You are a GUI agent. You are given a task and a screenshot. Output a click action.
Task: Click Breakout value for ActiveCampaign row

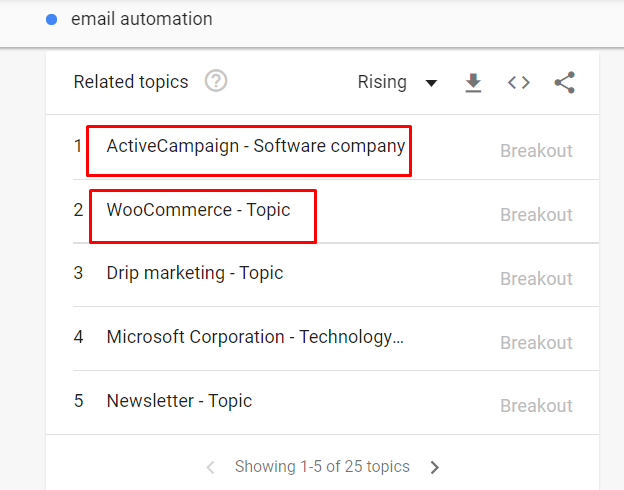(536, 151)
